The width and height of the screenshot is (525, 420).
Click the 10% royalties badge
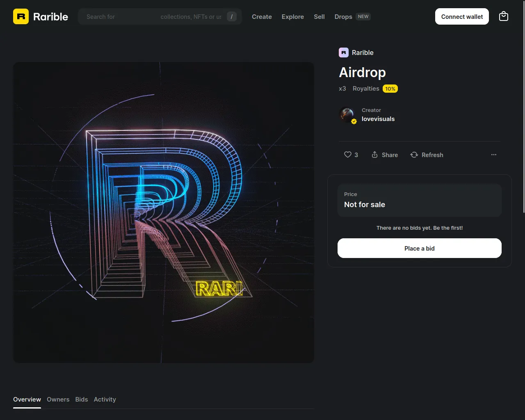tap(390, 89)
